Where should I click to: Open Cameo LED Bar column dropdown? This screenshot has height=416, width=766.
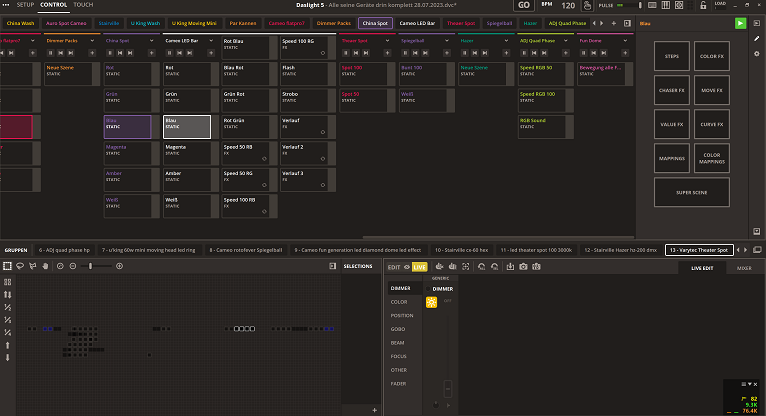click(211, 41)
